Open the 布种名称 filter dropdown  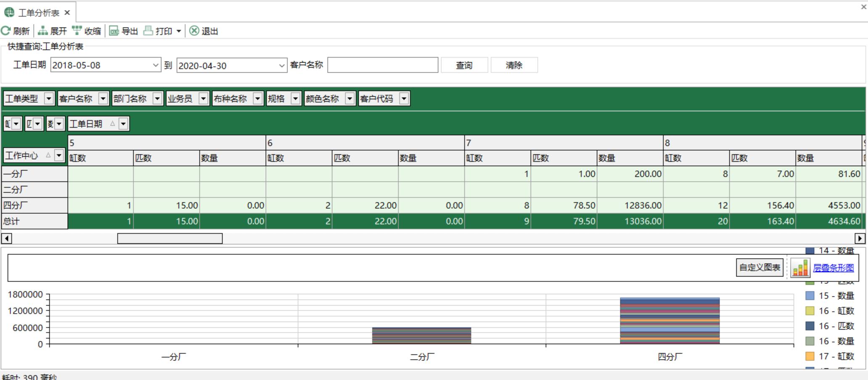tap(258, 98)
